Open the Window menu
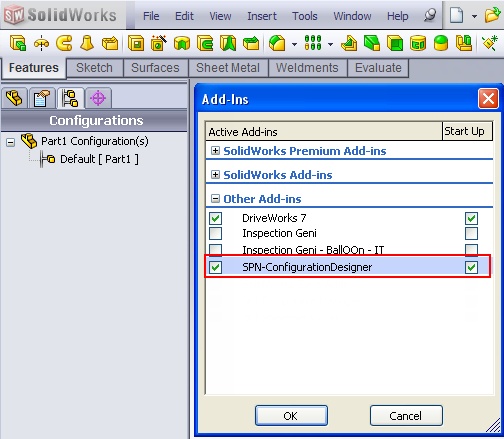The width and height of the screenshot is (504, 439). (352, 16)
